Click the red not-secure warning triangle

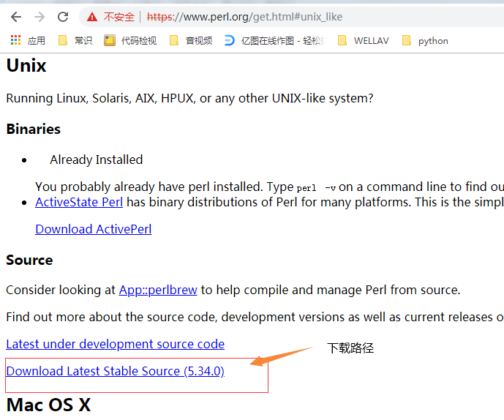coord(92,17)
